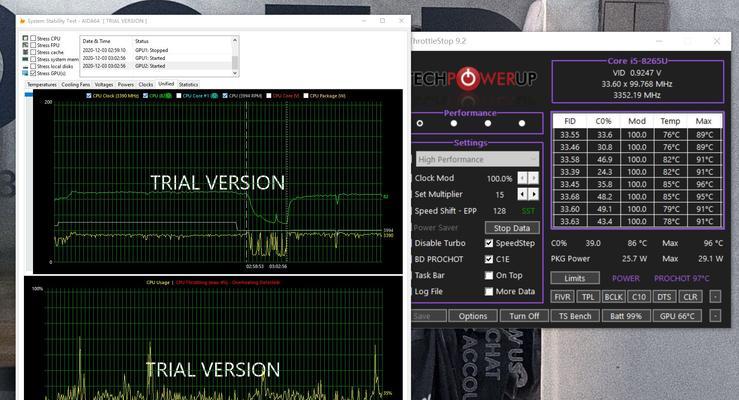Click small dash button next to CLR
The image size is (739, 400).
tap(715, 297)
